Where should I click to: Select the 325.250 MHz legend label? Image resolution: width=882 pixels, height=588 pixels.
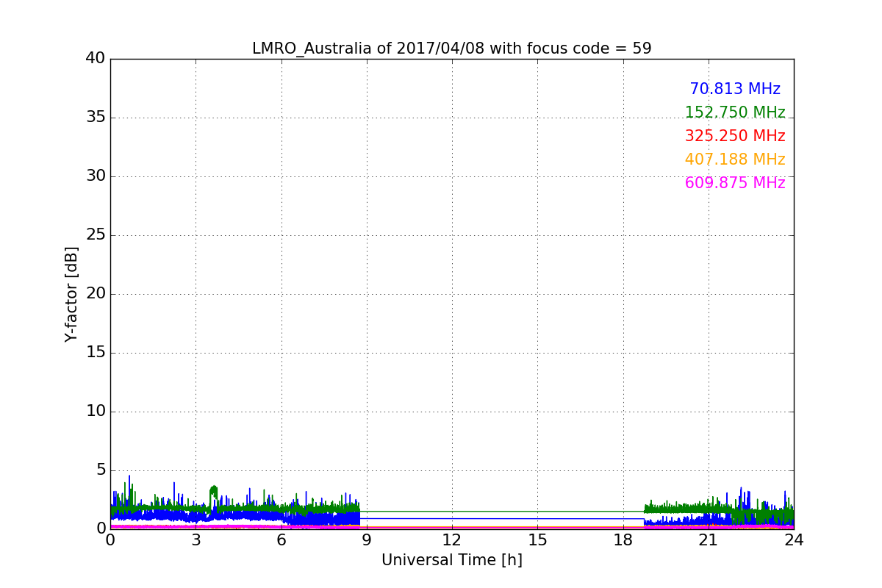click(x=735, y=136)
